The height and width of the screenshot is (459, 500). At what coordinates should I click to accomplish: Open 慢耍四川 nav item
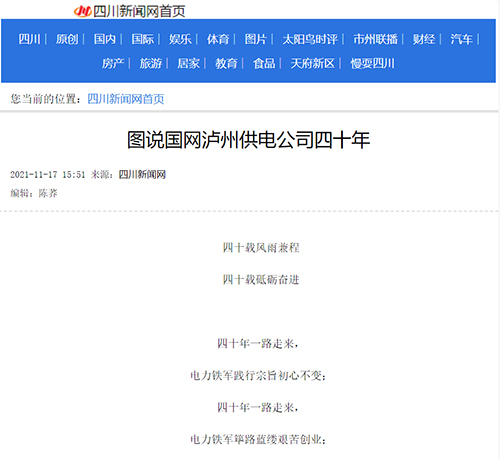click(372, 63)
